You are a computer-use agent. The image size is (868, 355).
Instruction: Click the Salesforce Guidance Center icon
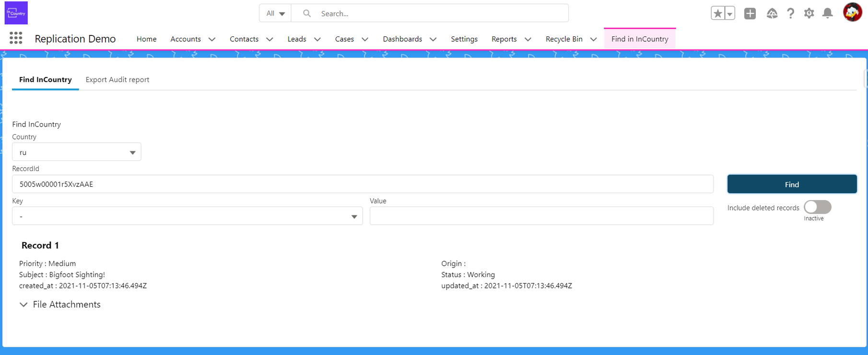coord(772,13)
